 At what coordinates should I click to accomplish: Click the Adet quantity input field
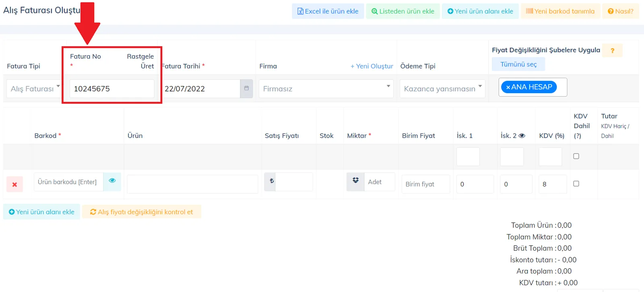(x=379, y=182)
